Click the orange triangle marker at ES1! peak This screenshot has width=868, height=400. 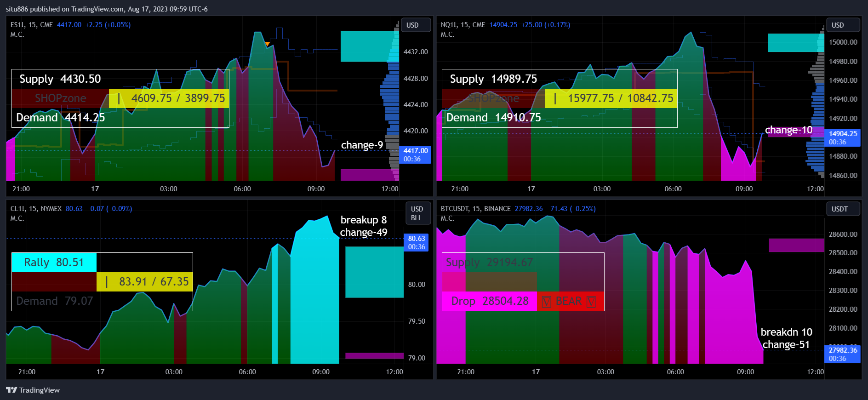click(268, 44)
